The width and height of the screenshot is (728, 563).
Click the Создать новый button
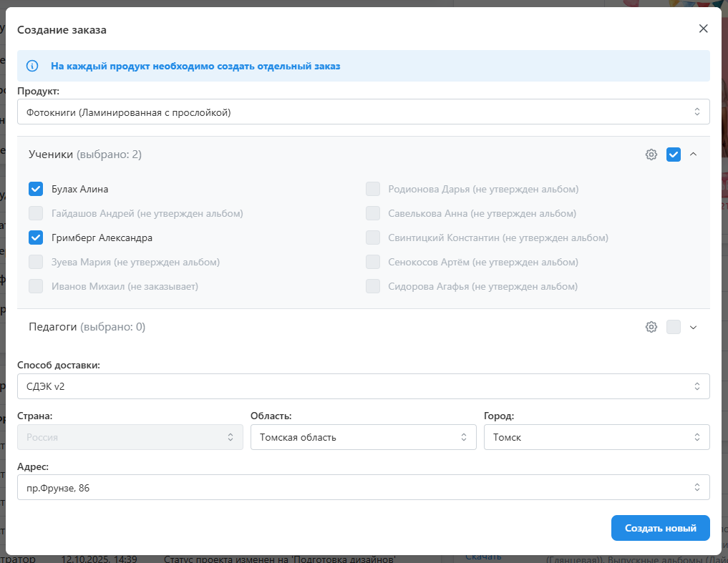[660, 528]
